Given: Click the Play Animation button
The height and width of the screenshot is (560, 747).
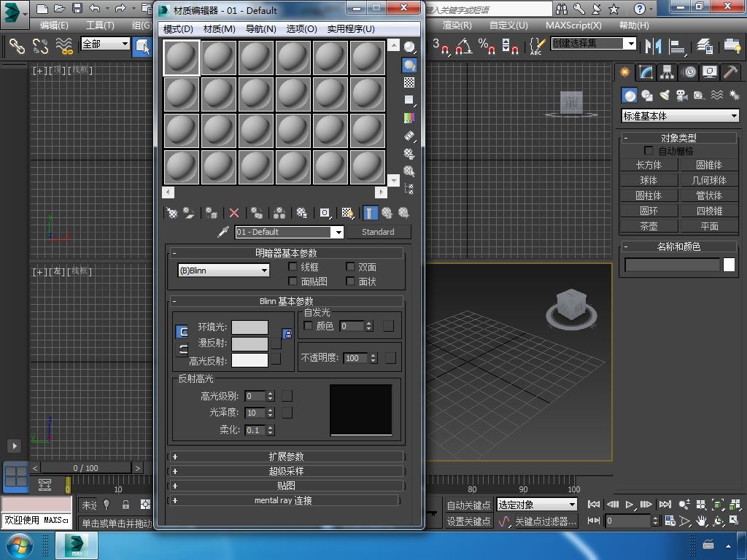Looking at the screenshot, I should pyautogui.click(x=629, y=505).
